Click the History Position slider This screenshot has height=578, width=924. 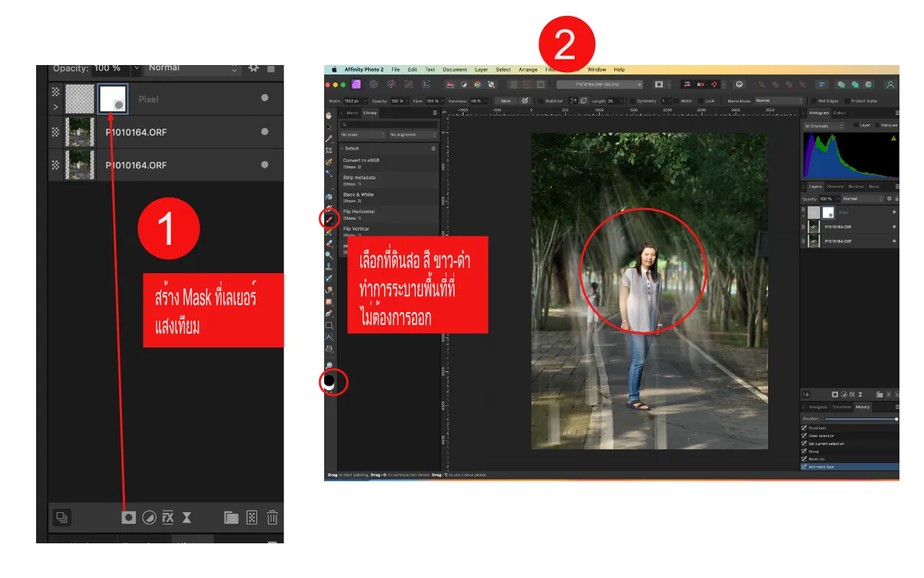click(x=861, y=418)
